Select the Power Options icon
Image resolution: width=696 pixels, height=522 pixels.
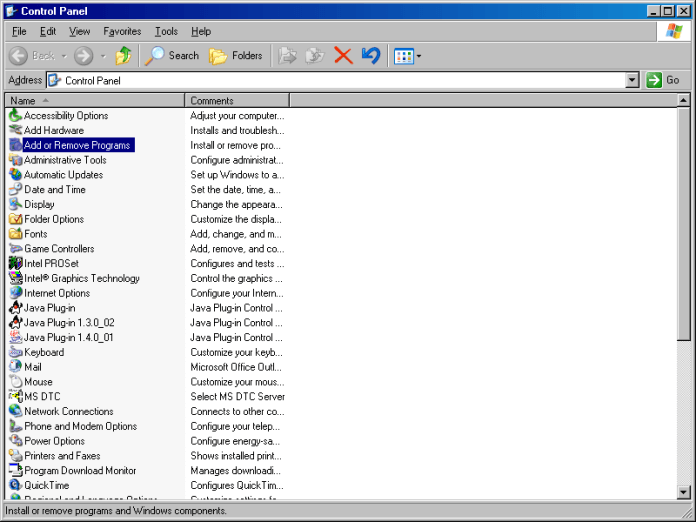(16, 441)
